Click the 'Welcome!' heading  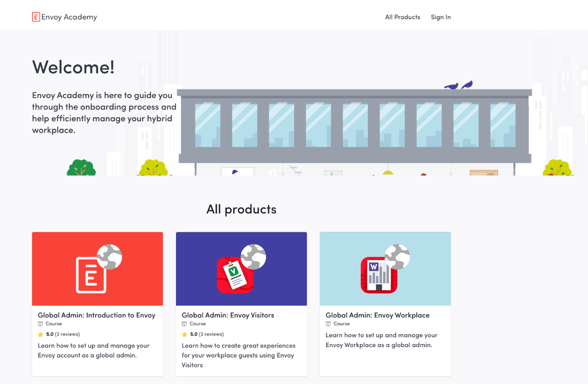tap(73, 67)
